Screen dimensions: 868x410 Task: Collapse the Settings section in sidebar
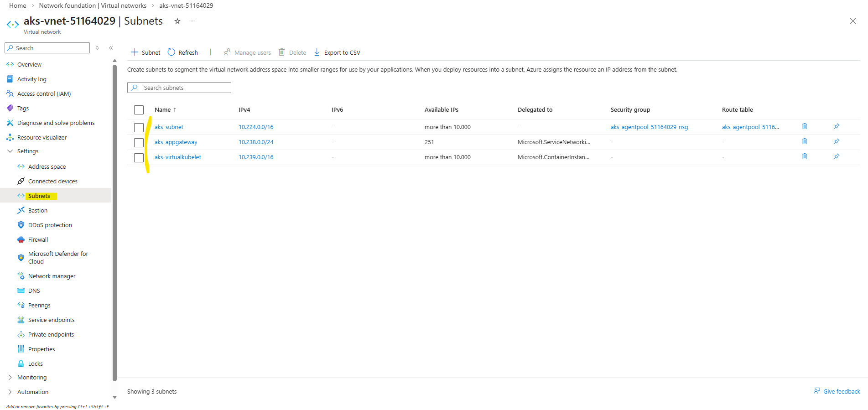(10, 151)
